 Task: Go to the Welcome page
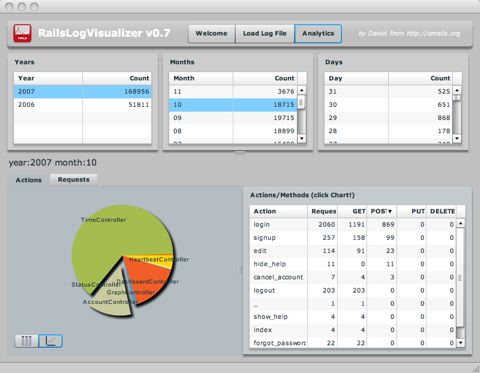(212, 34)
